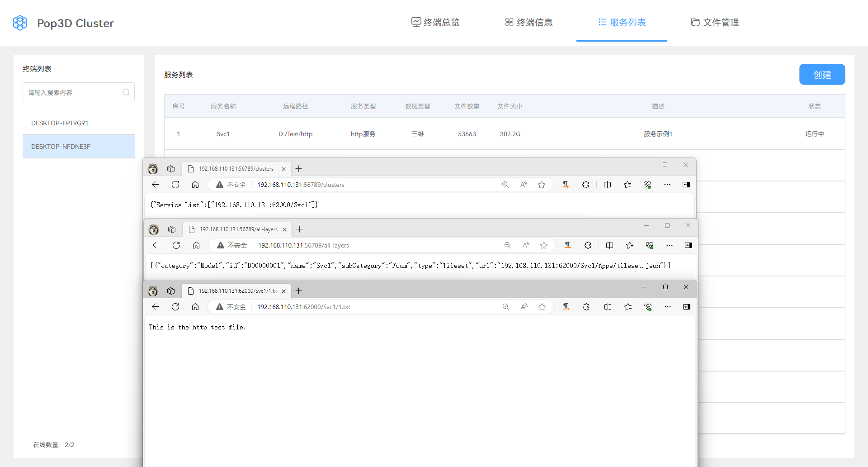Open favorites list in clusters window
This screenshot has width=868, height=467.
627,185
